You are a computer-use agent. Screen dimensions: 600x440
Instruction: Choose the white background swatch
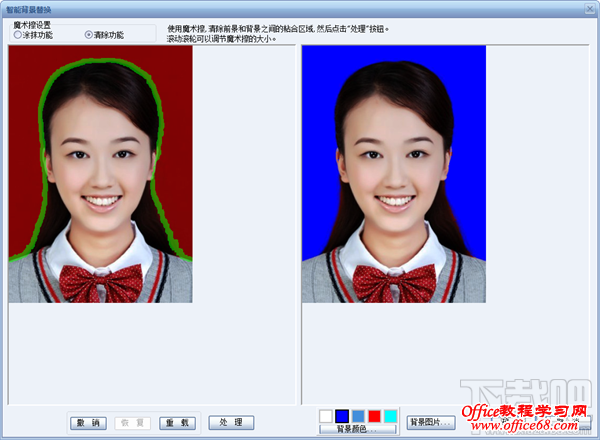tap(326, 416)
